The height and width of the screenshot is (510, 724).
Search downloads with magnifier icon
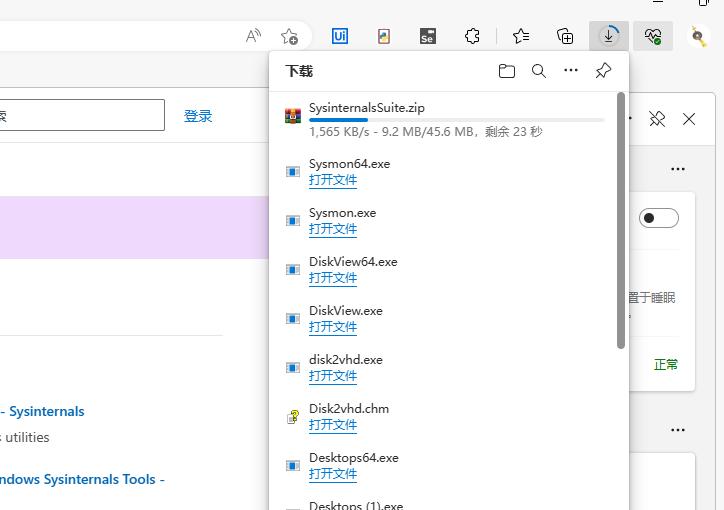(x=538, y=71)
